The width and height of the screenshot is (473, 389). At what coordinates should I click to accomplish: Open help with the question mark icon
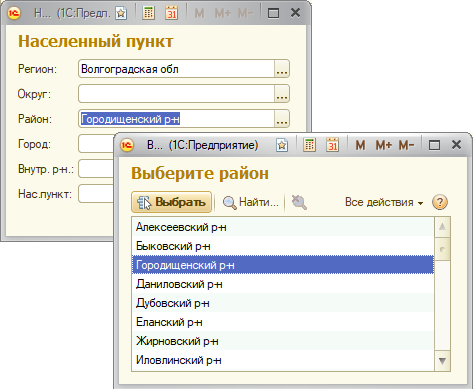point(440,202)
